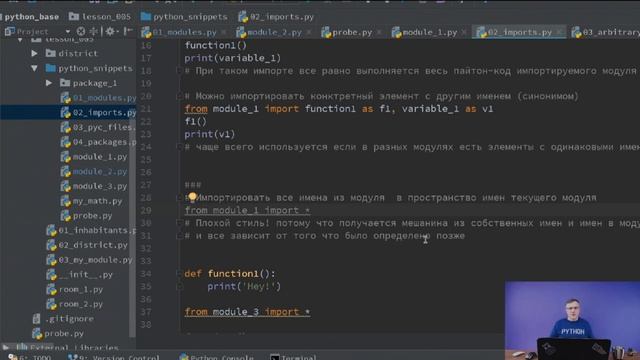Image resolution: width=640 pixels, height=360 pixels.
Task: Open Project panel settings gear
Action: point(110,31)
